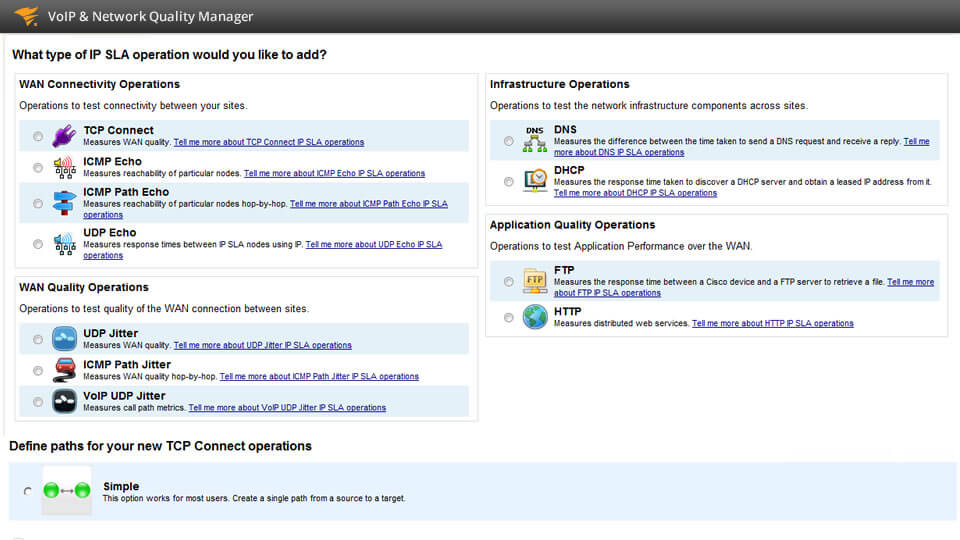Click the 'TCP Connect' title text
The height and width of the screenshot is (540, 960).
click(118, 130)
